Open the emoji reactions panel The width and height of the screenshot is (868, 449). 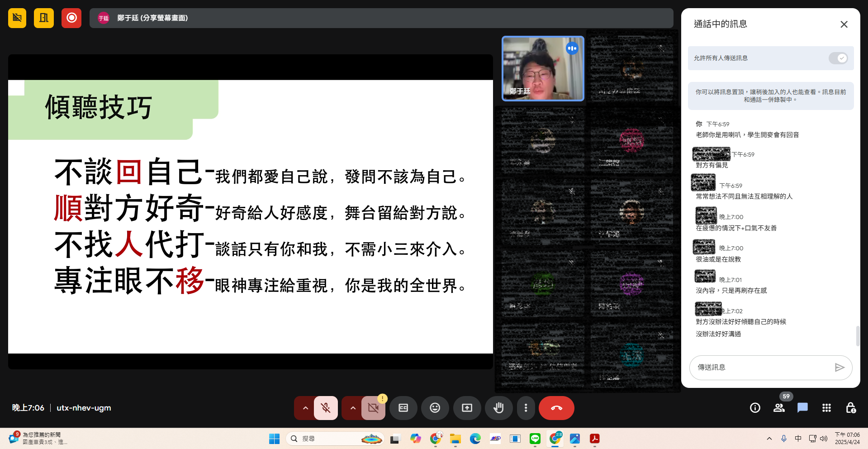point(435,408)
